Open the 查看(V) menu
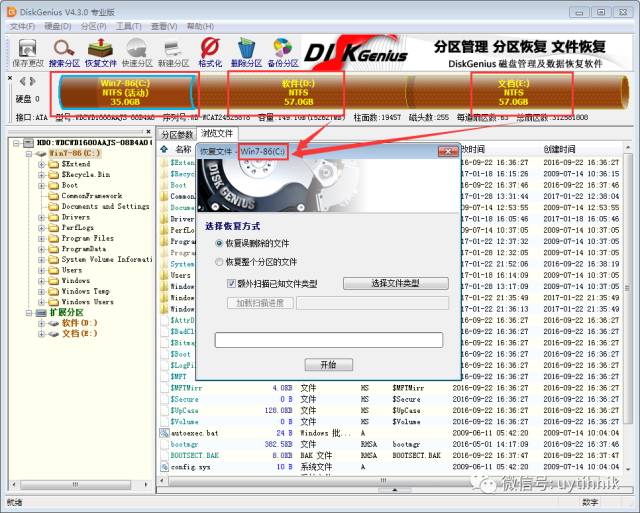This screenshot has width=640, height=513. pos(164,27)
